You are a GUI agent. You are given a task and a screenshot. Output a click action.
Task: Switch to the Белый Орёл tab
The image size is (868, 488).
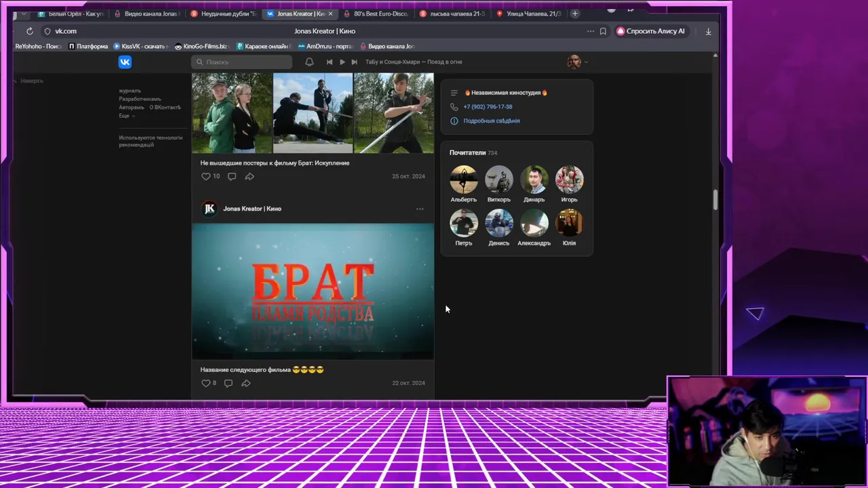pos(71,14)
